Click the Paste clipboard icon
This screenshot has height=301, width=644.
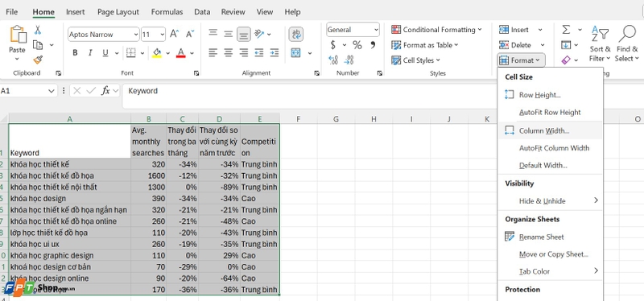click(x=17, y=35)
